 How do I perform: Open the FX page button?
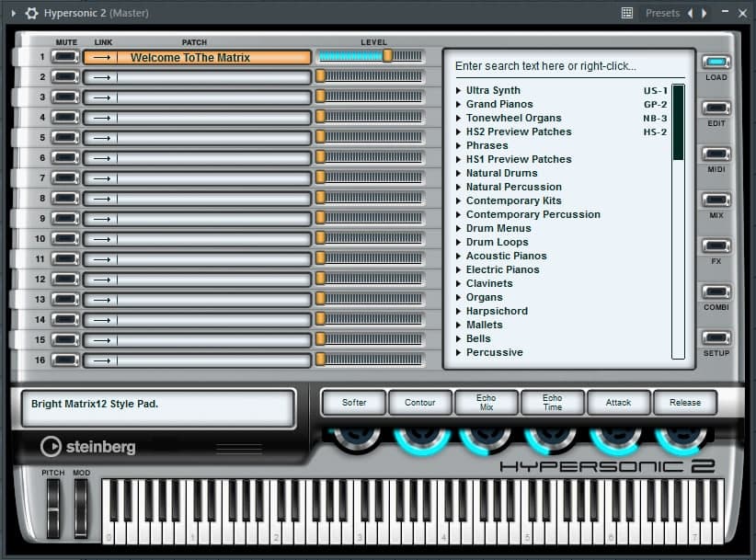(x=716, y=246)
